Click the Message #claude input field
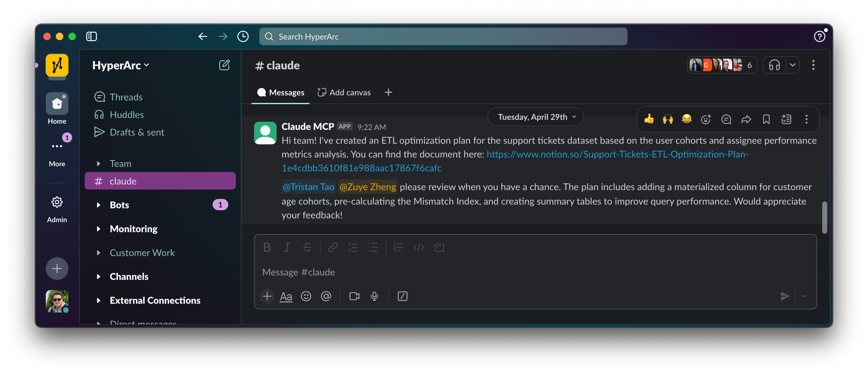The height and width of the screenshot is (374, 868). coord(505,272)
